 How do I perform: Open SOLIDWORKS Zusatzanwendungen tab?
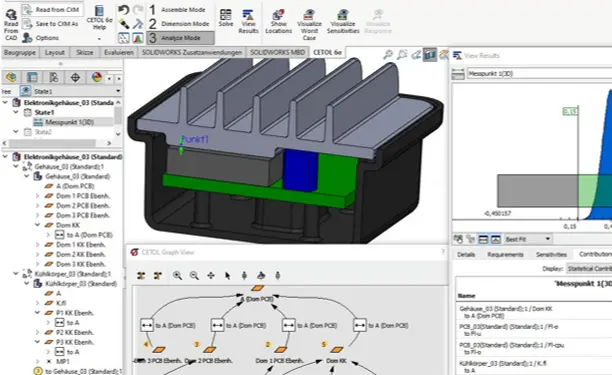[192, 52]
